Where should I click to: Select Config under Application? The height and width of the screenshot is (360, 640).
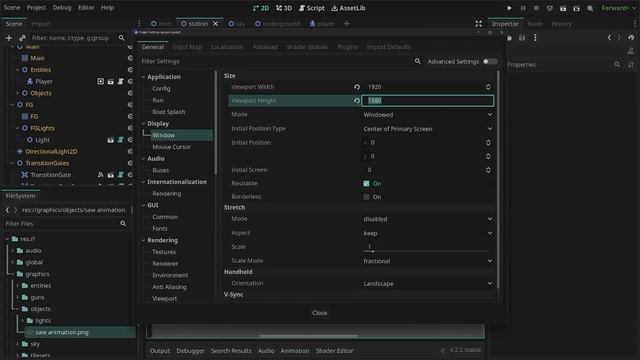tap(161, 89)
